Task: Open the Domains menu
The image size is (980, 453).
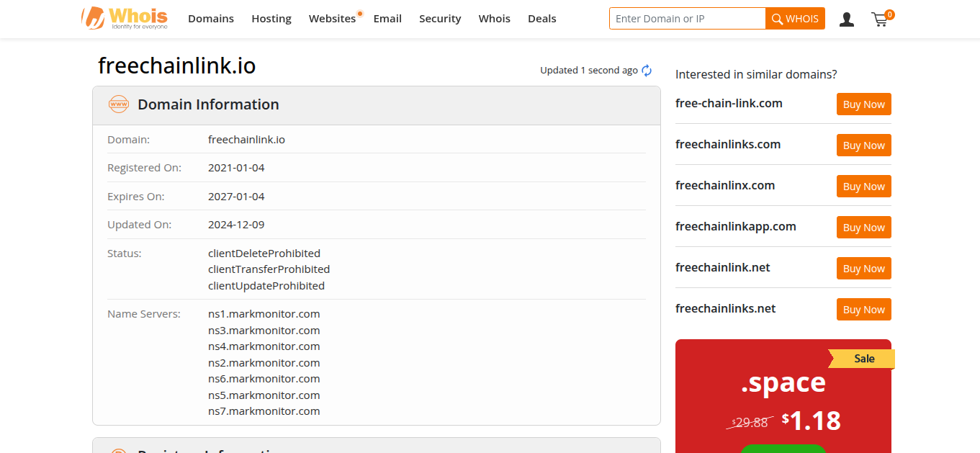Action: click(x=211, y=19)
